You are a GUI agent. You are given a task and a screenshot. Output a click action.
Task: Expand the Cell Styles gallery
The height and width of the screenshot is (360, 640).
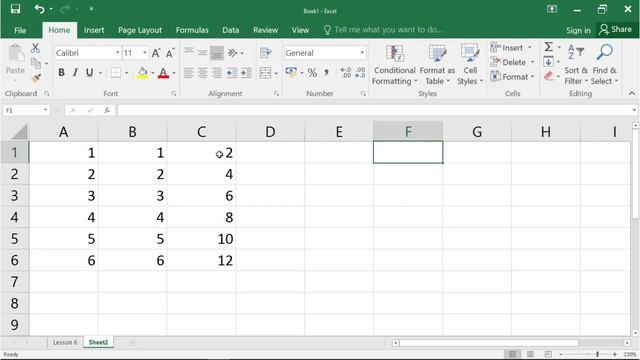pos(470,65)
